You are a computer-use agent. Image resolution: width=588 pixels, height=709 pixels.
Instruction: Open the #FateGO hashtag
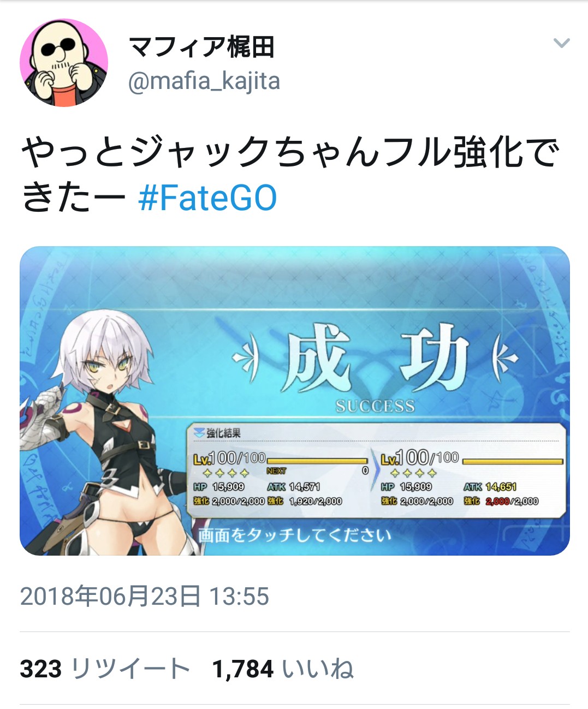click(x=207, y=198)
